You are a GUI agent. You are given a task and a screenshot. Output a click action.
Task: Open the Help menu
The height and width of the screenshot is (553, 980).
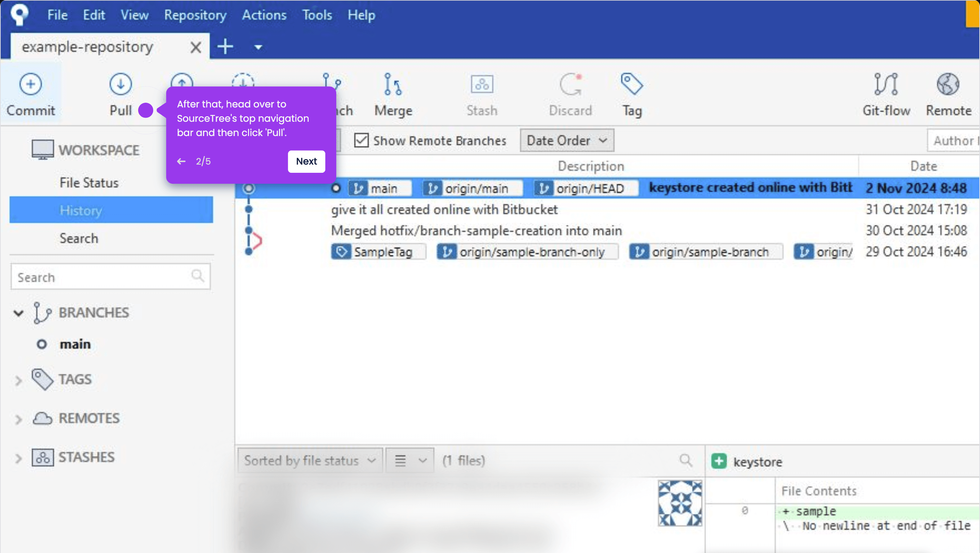[x=361, y=15]
